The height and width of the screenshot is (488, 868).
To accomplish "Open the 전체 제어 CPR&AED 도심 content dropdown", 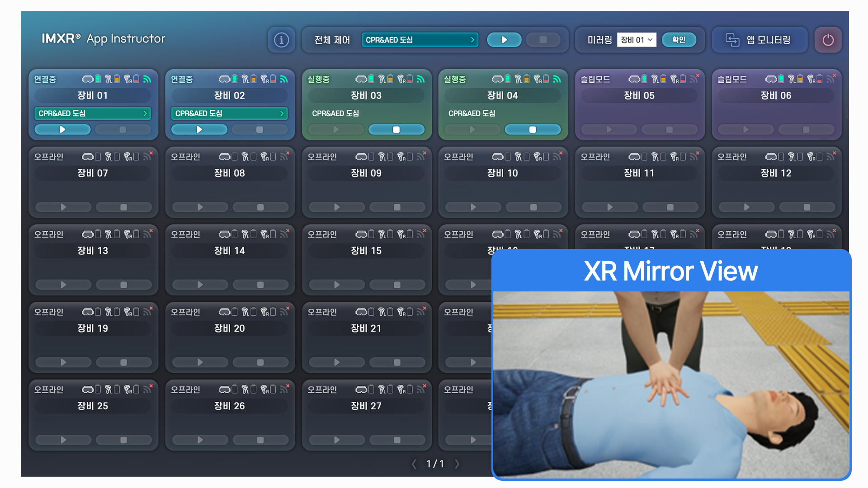I will [x=420, y=40].
